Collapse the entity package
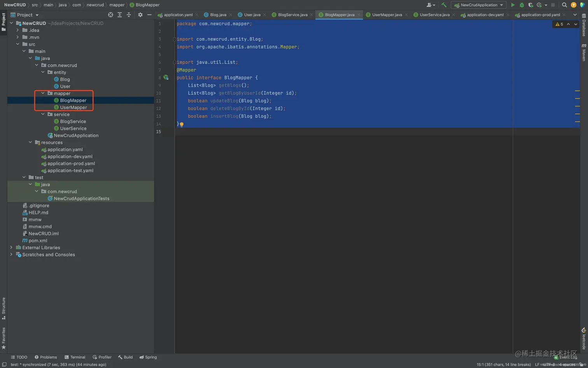588x368 pixels. (43, 72)
